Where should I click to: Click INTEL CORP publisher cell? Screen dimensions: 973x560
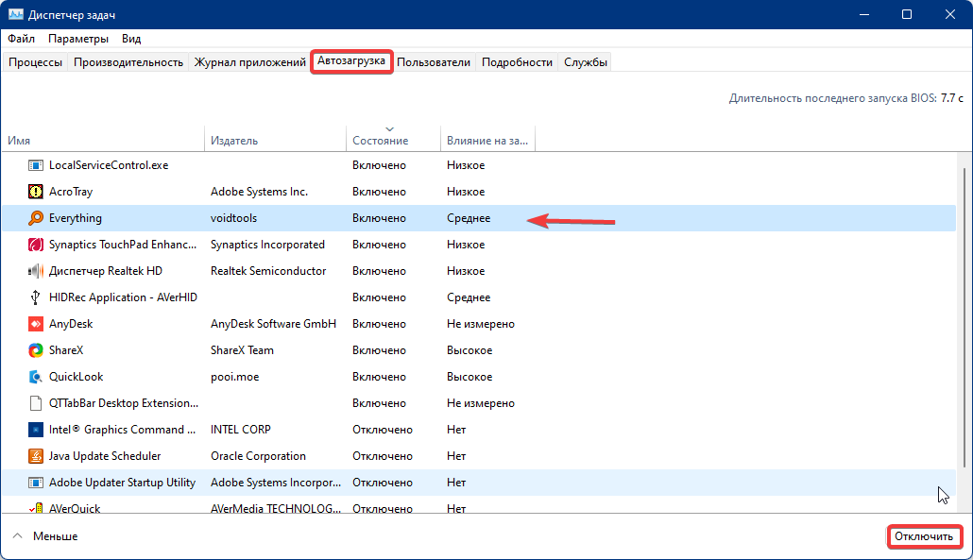pos(241,429)
